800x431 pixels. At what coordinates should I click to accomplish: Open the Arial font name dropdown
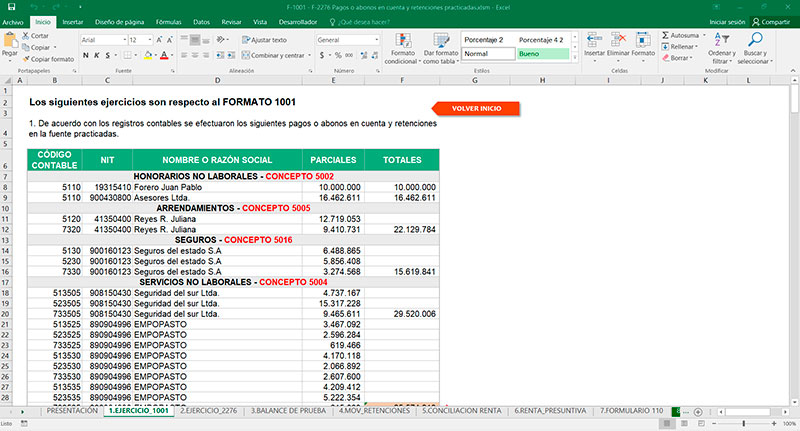click(x=124, y=40)
